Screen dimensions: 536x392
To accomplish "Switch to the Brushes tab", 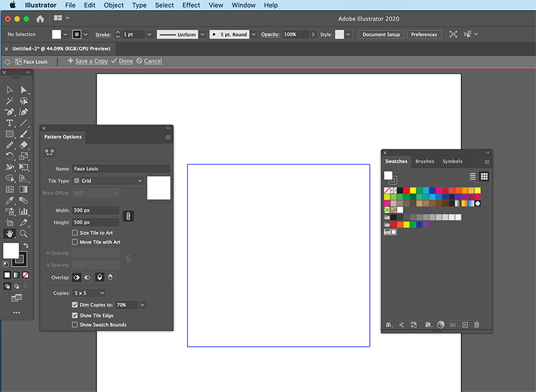I will 424,161.
